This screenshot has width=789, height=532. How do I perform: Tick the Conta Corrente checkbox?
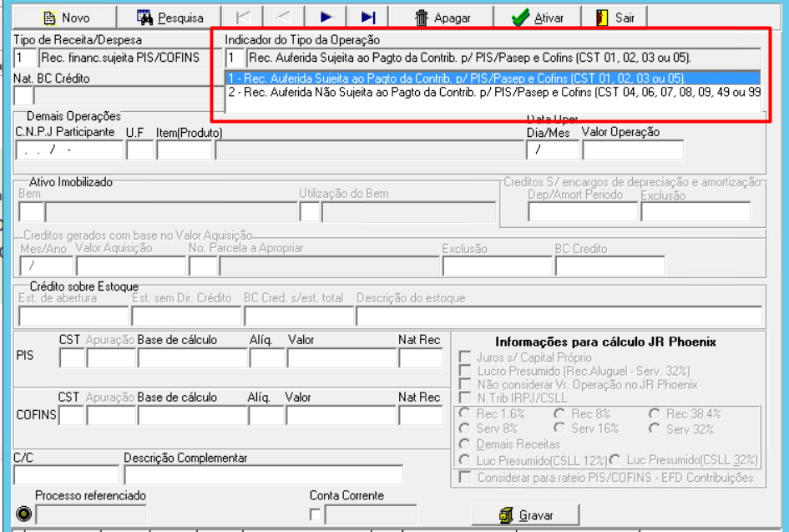coord(315,515)
